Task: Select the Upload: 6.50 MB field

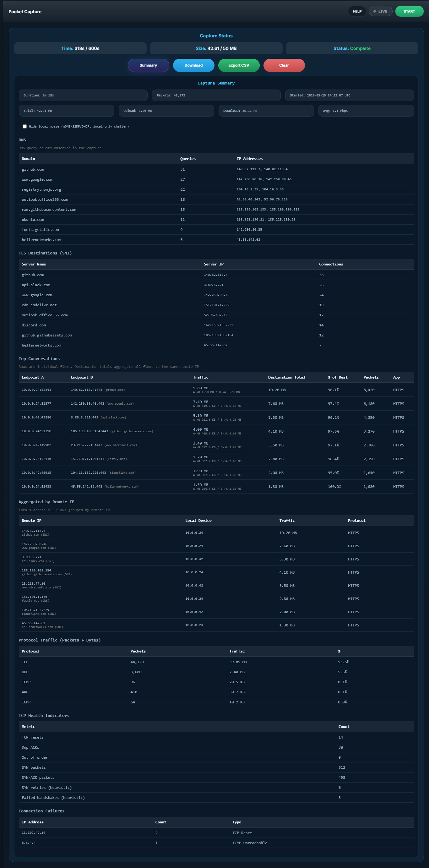Action: (x=166, y=111)
